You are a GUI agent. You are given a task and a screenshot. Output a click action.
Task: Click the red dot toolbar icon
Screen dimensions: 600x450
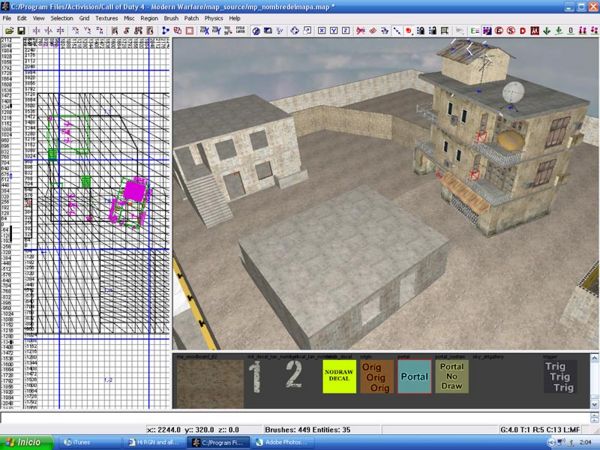409,31
